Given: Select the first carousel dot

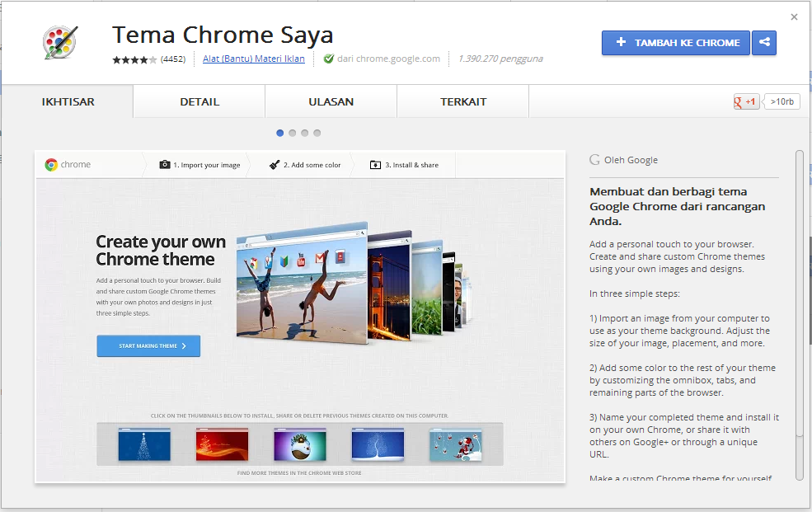Looking at the screenshot, I should click(x=280, y=133).
